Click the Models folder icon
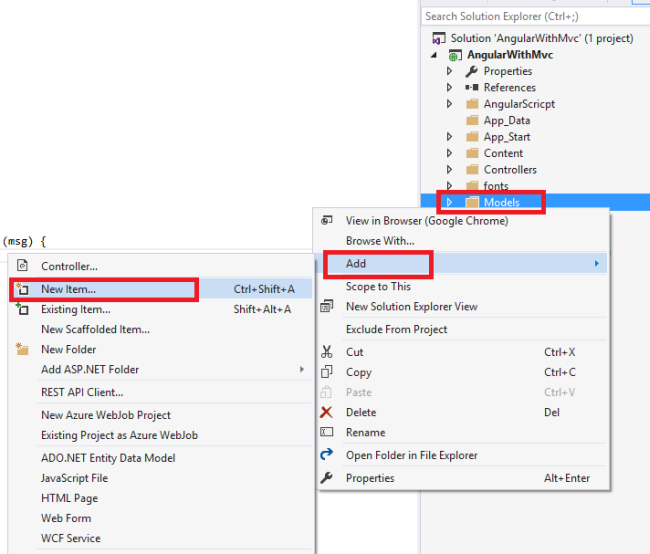The image size is (650, 554). click(472, 202)
